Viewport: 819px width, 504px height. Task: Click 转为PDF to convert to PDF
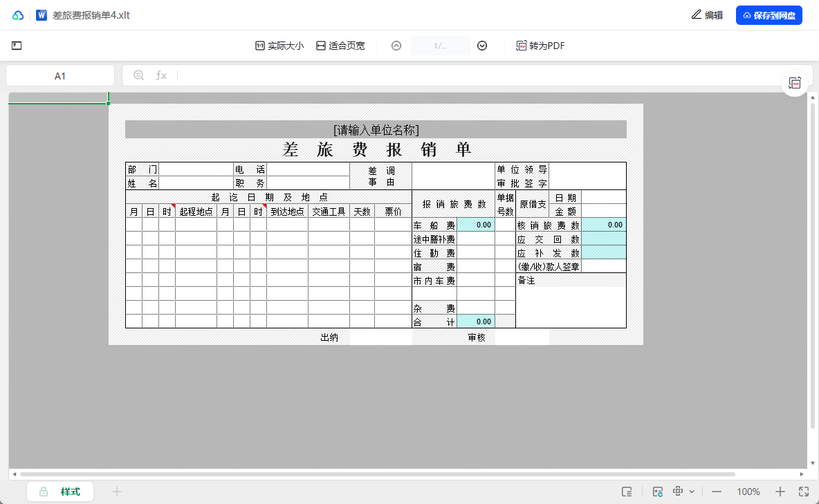point(540,46)
